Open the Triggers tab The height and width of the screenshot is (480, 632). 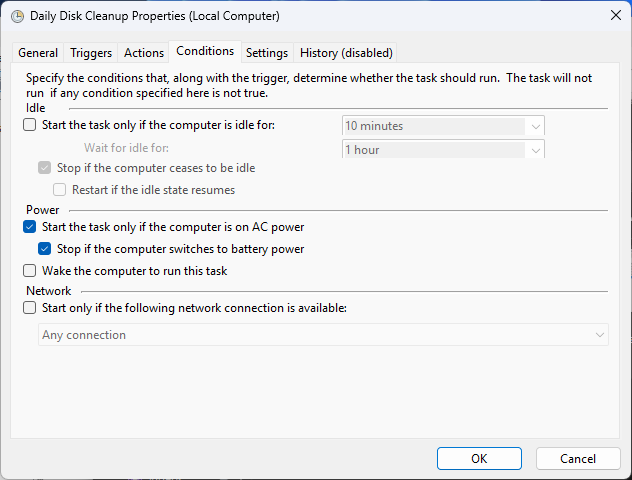91,53
